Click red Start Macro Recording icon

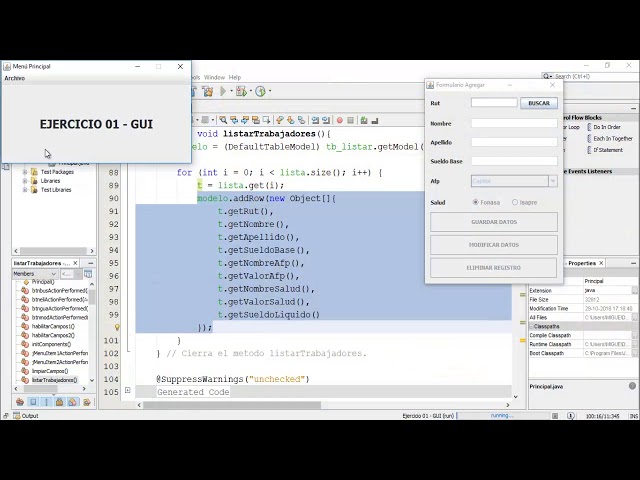click(340, 120)
